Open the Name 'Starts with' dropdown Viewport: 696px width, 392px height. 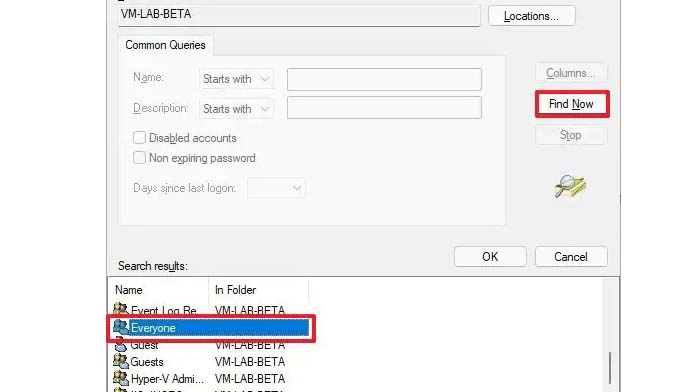tap(236, 79)
